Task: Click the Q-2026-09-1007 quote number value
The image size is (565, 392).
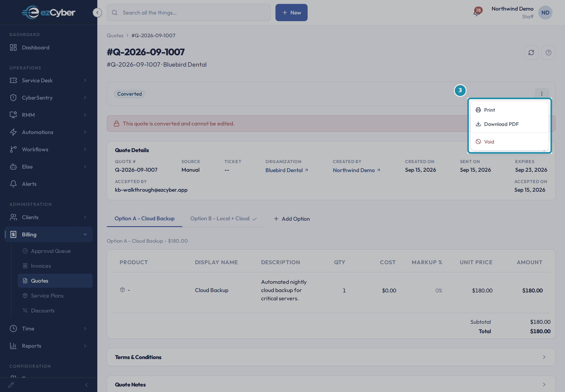Action: (136, 170)
